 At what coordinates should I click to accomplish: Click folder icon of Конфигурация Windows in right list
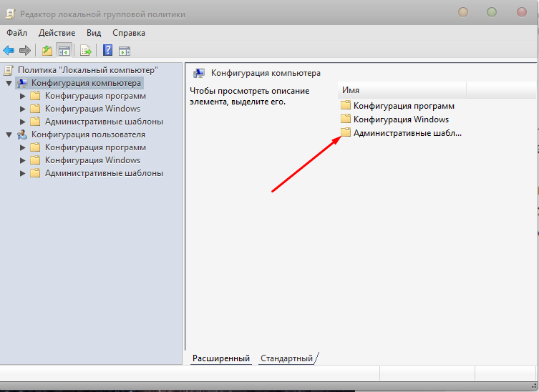pyautogui.click(x=346, y=119)
